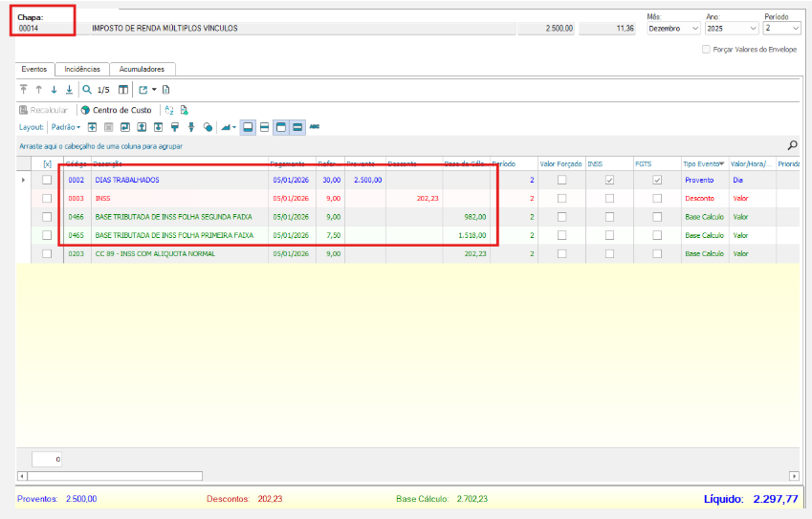Toggle INSS checkbox on DIAS TRABALHADOS row
The width and height of the screenshot is (812, 519).
(x=609, y=180)
